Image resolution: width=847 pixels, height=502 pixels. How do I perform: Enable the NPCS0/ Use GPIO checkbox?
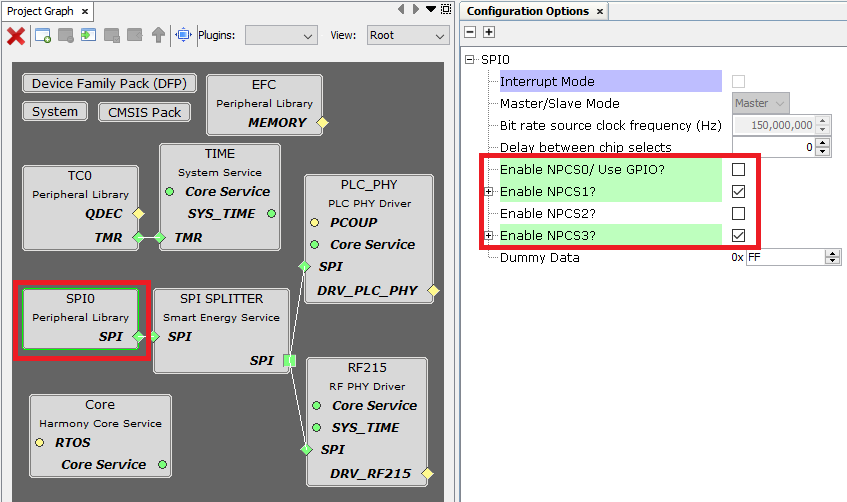tap(738, 170)
